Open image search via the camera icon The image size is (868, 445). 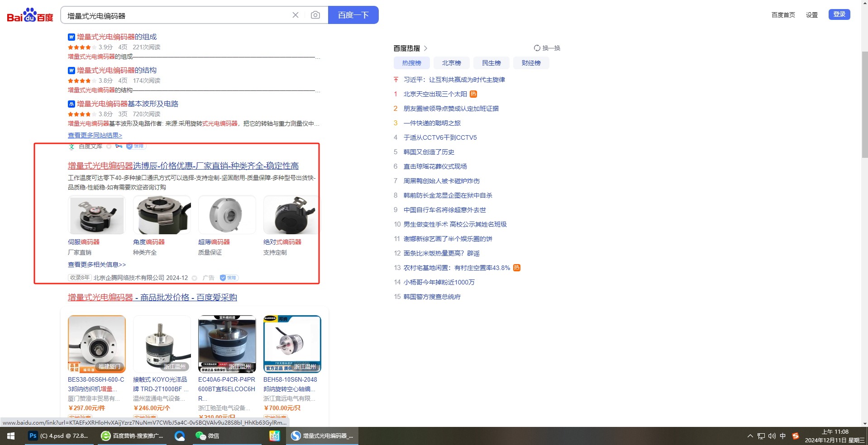tap(315, 15)
